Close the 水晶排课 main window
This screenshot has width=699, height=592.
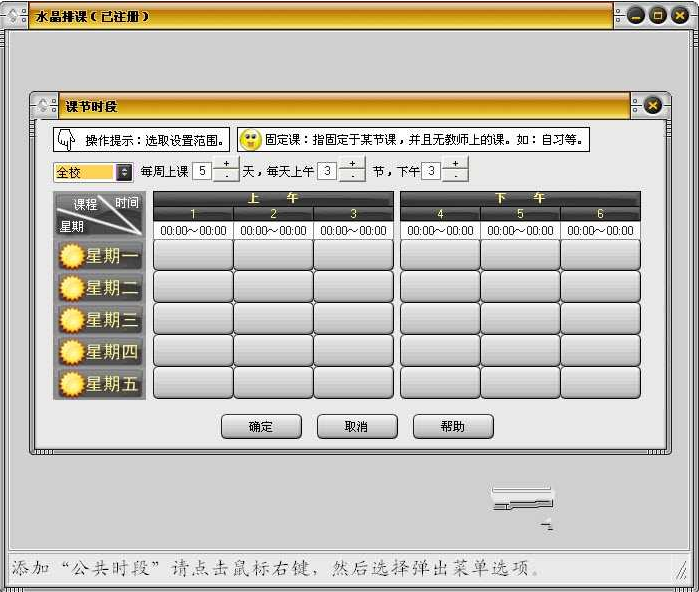pyautogui.click(x=680, y=16)
